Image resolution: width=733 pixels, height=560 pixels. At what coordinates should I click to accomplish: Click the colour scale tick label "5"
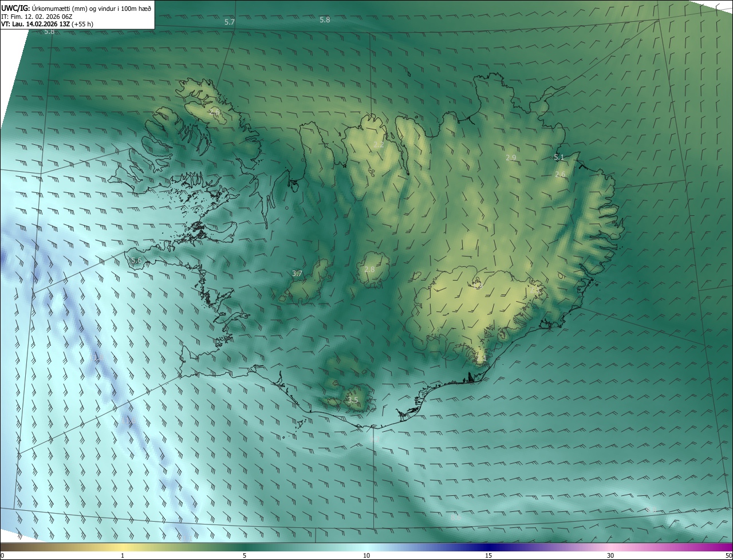tap(245, 555)
